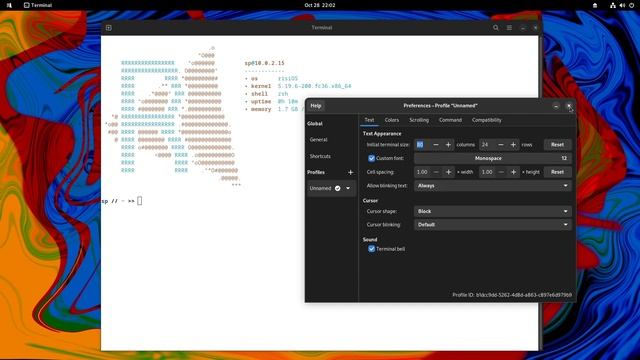640x360 pixels.
Task: Open the Allow blinking text dropdown
Action: pyautogui.click(x=493, y=186)
